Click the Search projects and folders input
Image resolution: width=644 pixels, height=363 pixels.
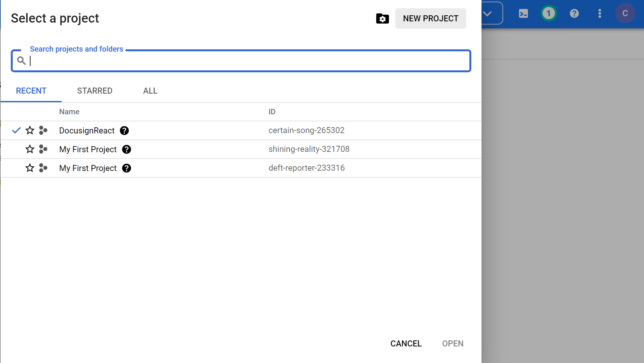(x=241, y=60)
